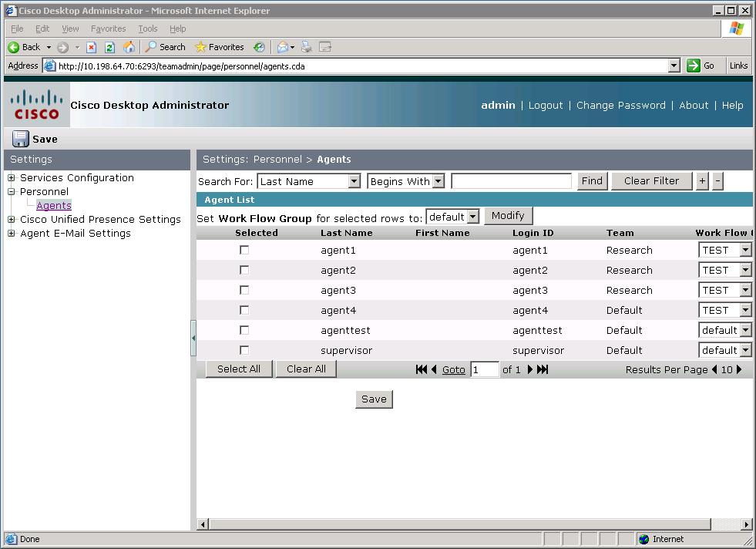756x549 pixels.
Task: Select the checkbox for supervisor
Action: 244,350
